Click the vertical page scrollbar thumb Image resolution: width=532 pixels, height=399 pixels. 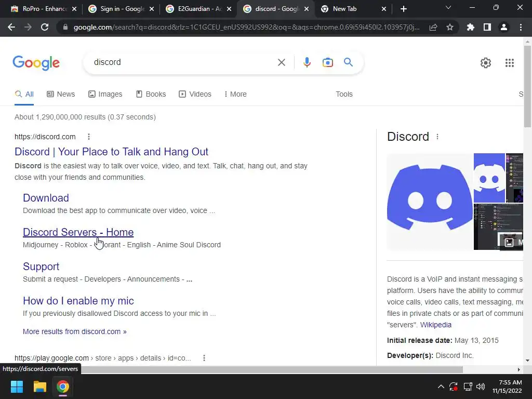tap(527, 87)
